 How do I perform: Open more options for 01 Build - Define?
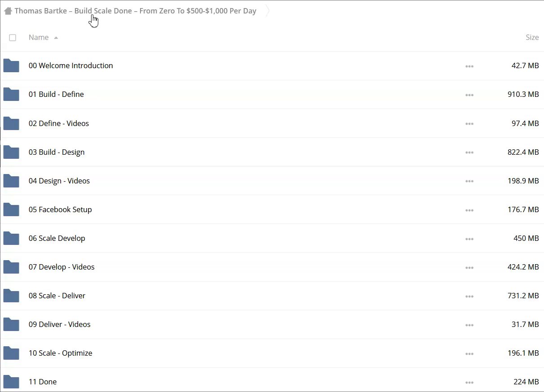click(x=469, y=95)
